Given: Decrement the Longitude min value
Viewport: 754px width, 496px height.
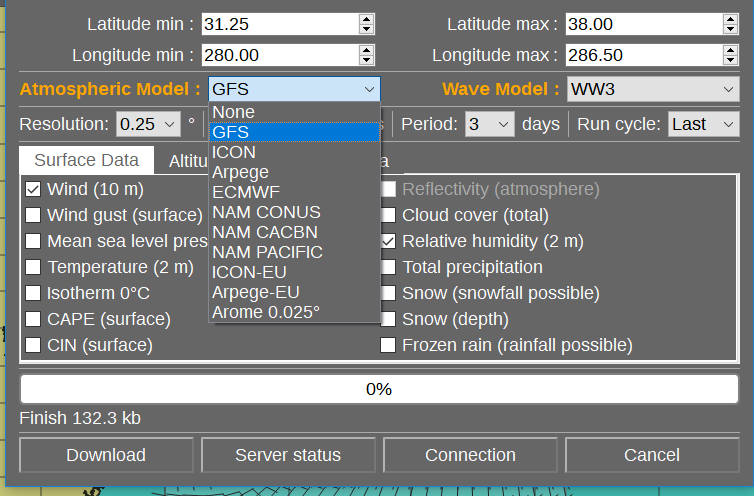Looking at the screenshot, I should [x=366, y=60].
